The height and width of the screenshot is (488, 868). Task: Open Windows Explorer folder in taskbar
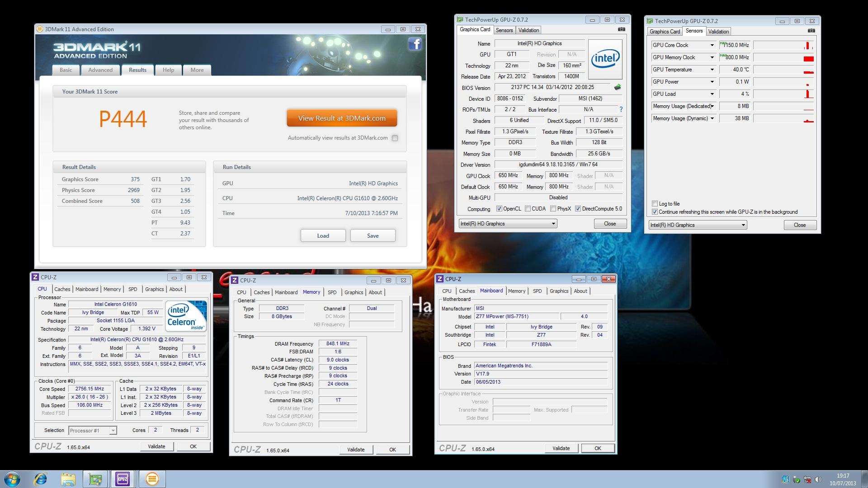tap(68, 479)
